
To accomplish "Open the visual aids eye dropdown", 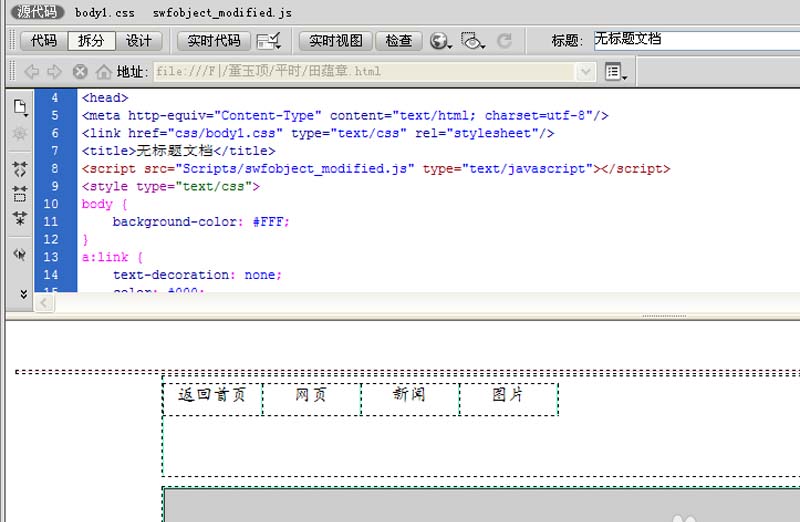I will [x=472, y=41].
